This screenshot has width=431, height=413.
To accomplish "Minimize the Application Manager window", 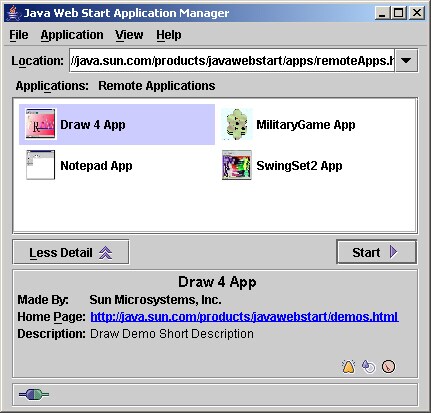I will 382,13.
